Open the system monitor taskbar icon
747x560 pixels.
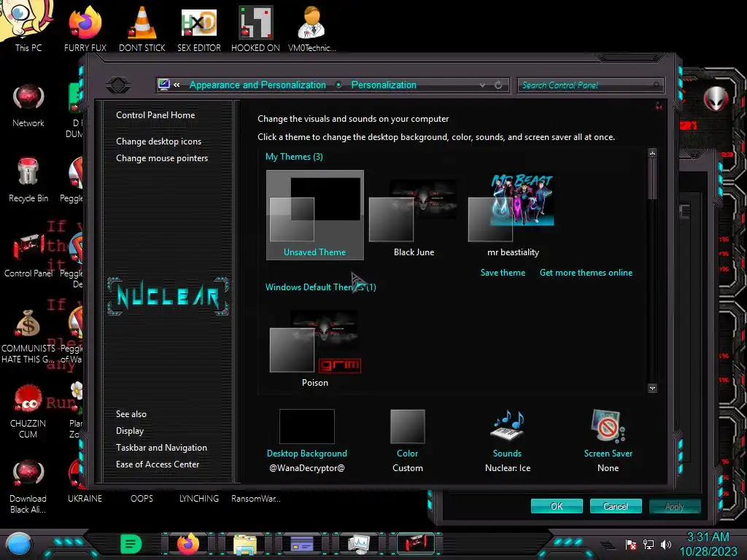pyautogui.click(x=358, y=544)
